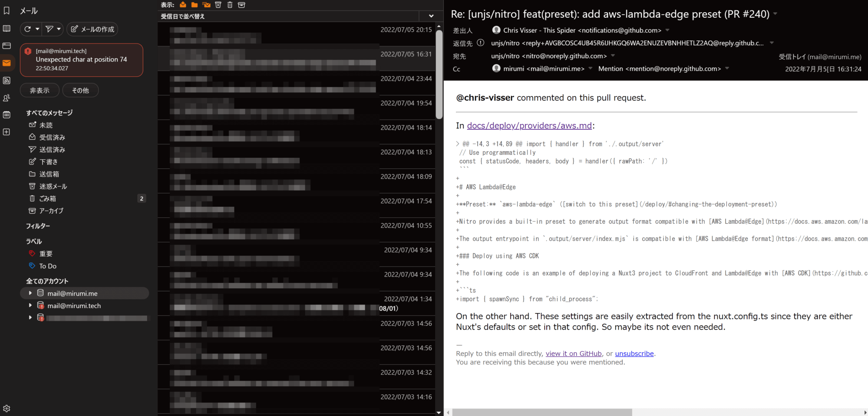Click Chris Visser's sender avatar
The height and width of the screenshot is (416, 868).
496,30
